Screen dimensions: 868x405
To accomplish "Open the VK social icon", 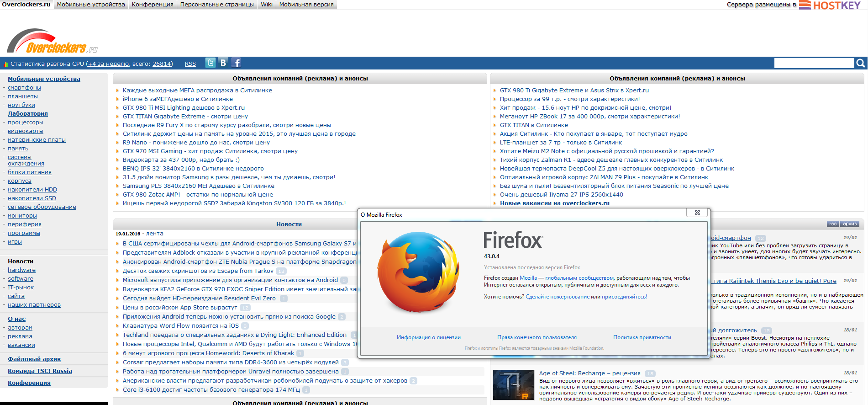I will tap(223, 63).
